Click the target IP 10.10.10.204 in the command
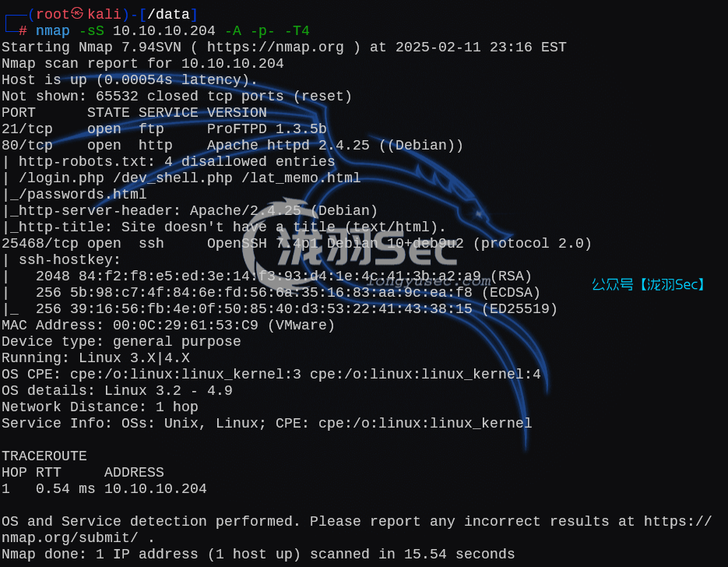 click(x=164, y=30)
